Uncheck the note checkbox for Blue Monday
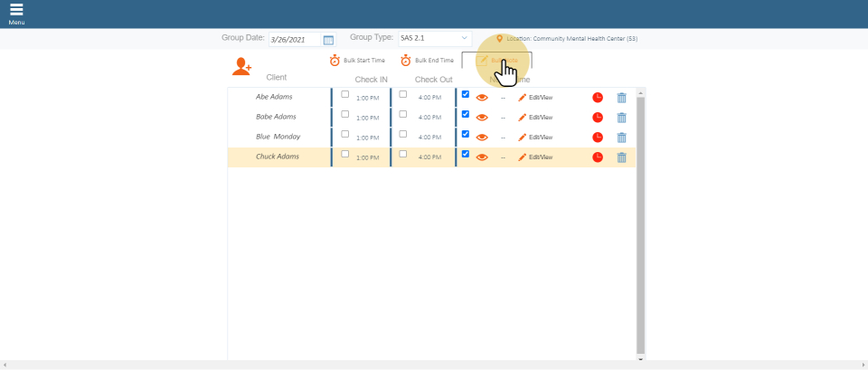868x371 pixels. [x=466, y=134]
